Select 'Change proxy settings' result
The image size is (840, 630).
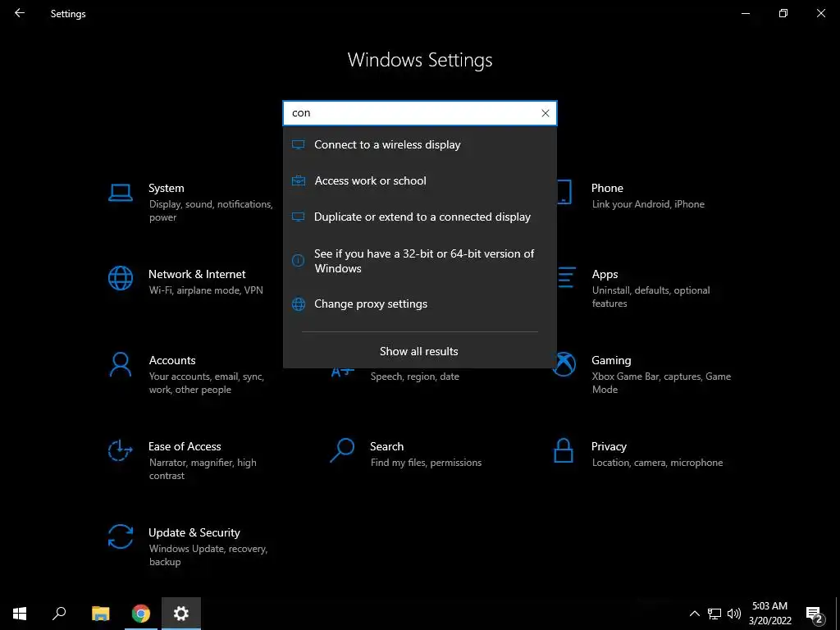(419, 304)
